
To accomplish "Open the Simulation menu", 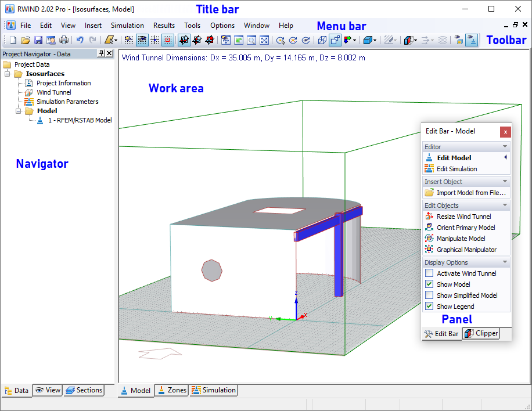I will 127,26.
